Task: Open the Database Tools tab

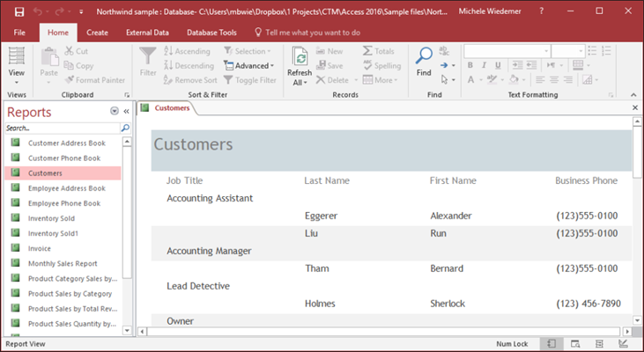Action: 211,33
